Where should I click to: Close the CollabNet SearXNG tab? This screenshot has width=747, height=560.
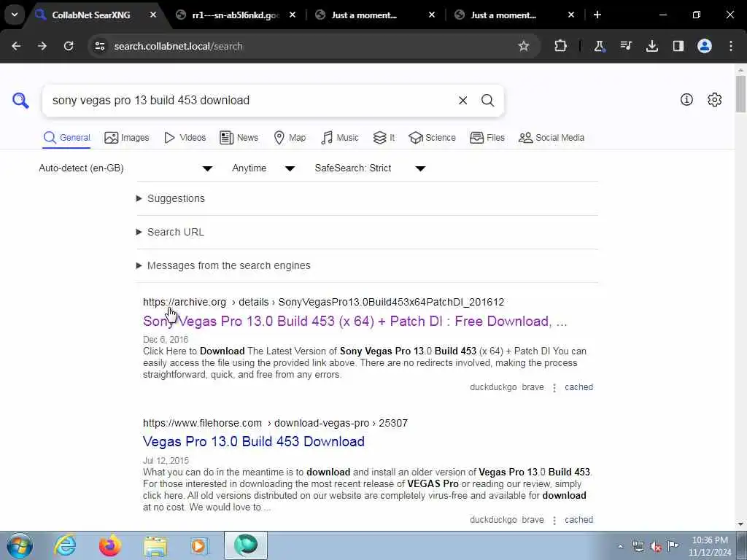153,15
